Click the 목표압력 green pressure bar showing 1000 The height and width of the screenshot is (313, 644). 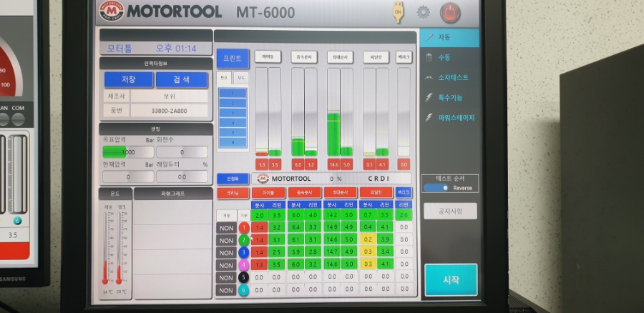pos(128,152)
